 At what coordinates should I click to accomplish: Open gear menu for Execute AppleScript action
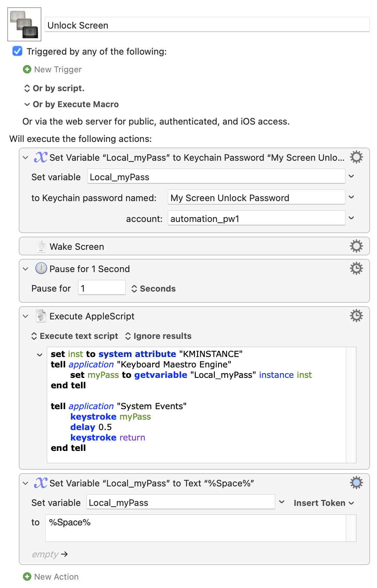(x=356, y=316)
